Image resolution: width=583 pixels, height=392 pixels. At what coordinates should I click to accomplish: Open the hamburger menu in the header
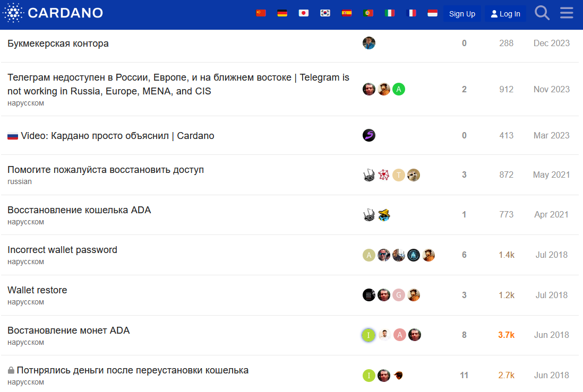click(x=567, y=13)
